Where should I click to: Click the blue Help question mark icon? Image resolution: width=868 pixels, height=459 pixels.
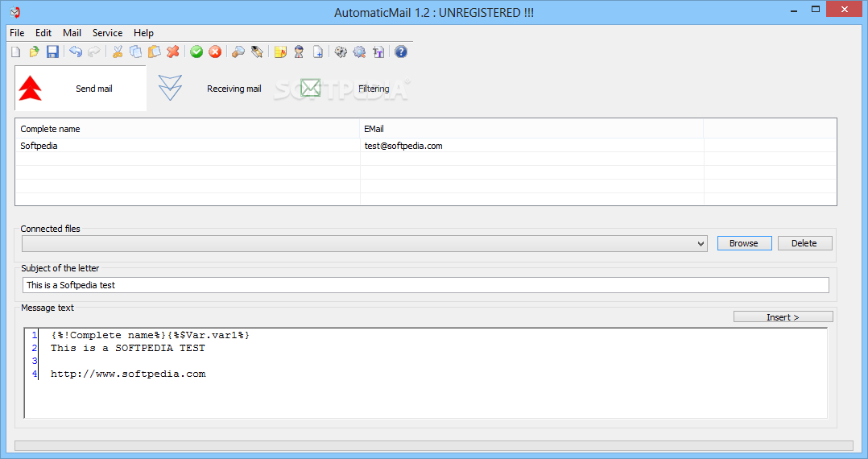(x=401, y=52)
